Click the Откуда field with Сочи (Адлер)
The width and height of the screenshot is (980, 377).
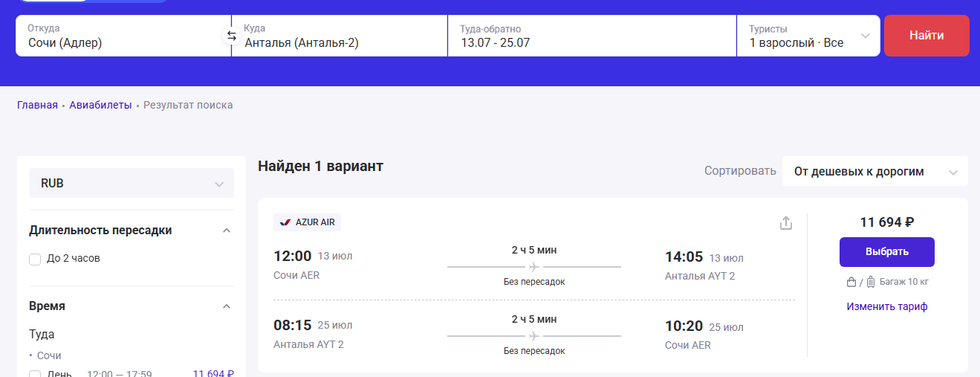pyautogui.click(x=123, y=36)
